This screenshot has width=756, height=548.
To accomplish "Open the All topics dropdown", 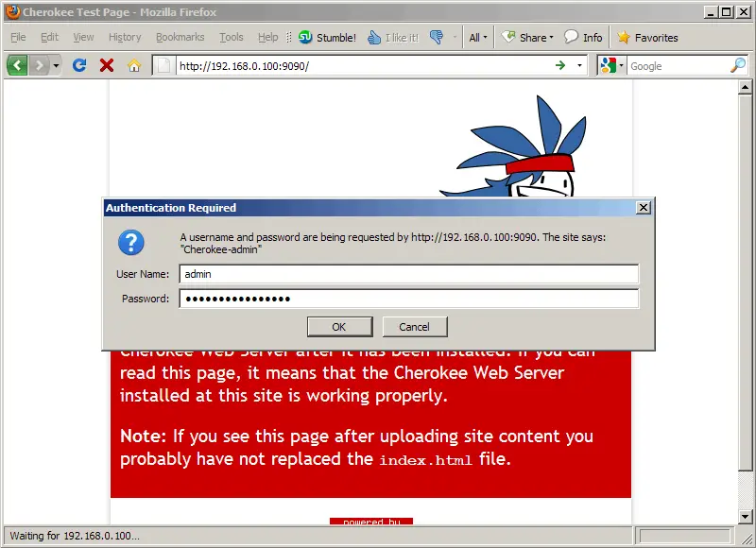I will (x=478, y=37).
